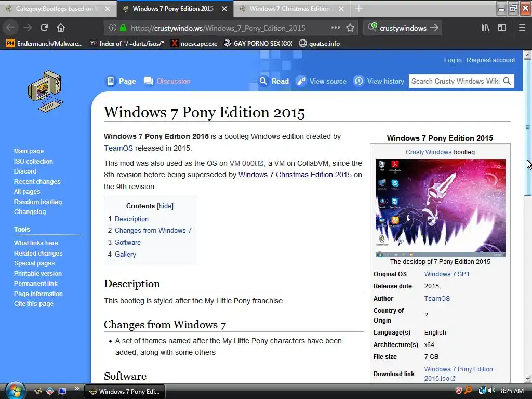Click the scrollbar down arrow
This screenshot has height=399, width=532.
pyautogui.click(x=528, y=378)
